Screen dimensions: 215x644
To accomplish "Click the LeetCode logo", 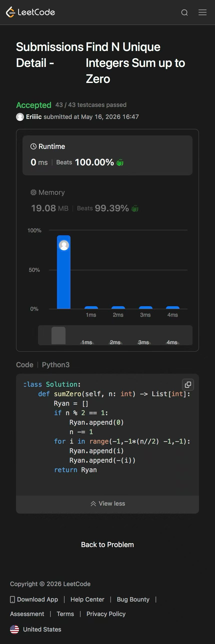I will 30,12.
